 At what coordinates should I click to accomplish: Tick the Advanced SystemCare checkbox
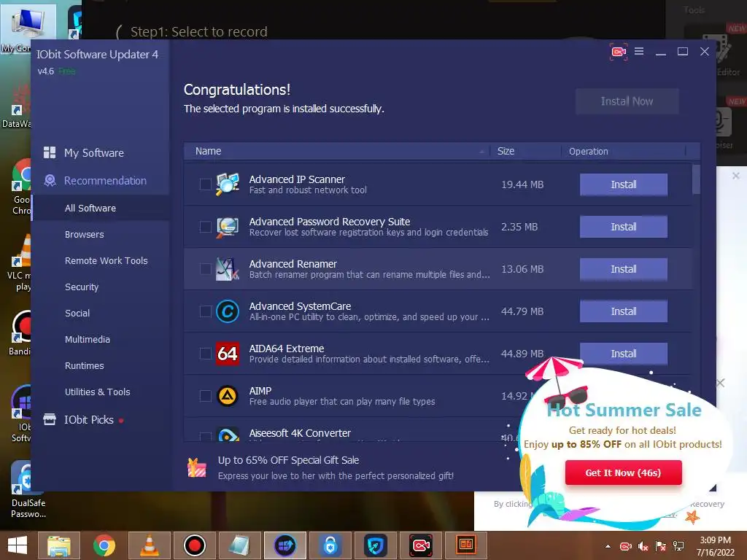205,311
